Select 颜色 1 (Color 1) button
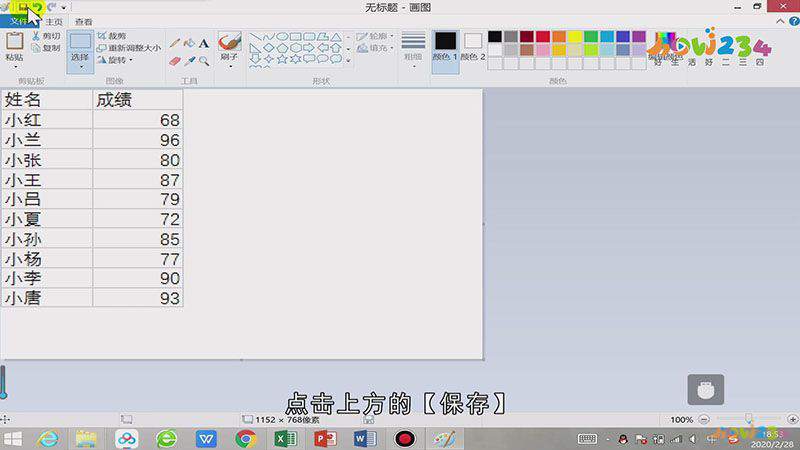Screen dimensions: 800x450 [445, 50]
